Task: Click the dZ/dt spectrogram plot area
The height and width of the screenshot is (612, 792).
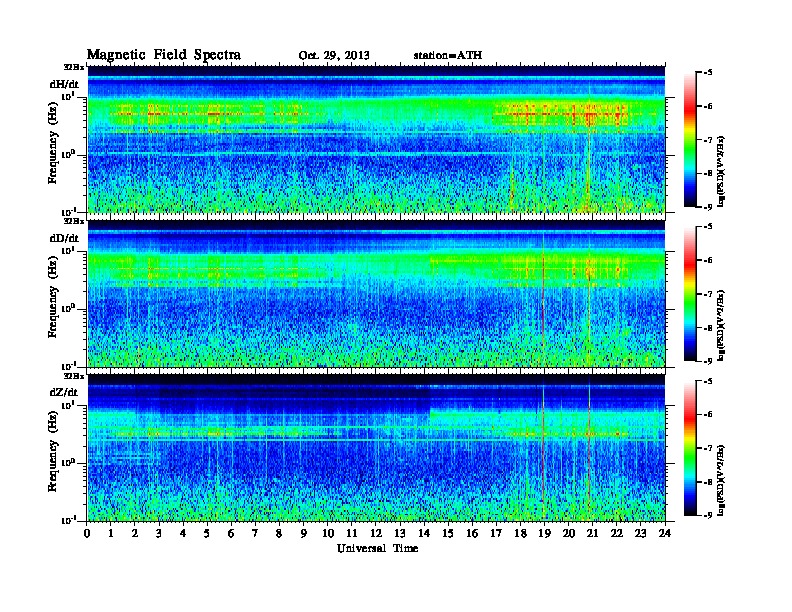Action: coord(376,447)
